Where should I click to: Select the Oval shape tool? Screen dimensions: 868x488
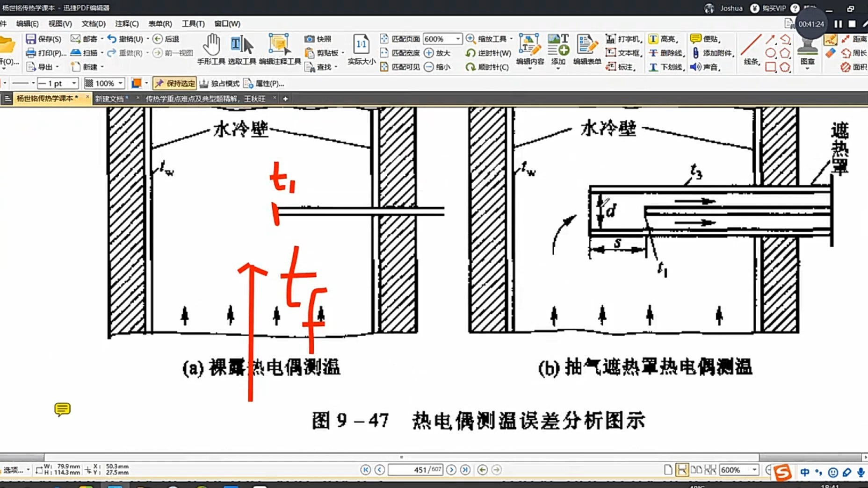[x=770, y=53]
